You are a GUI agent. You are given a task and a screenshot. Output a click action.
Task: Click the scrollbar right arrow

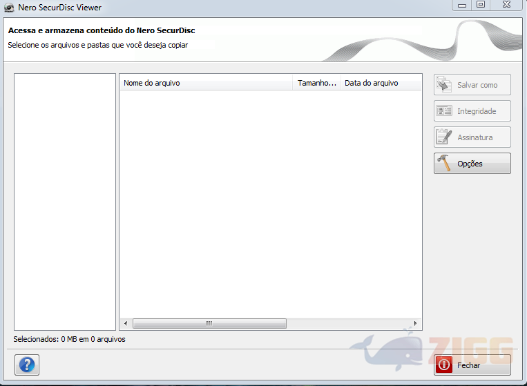[x=415, y=323]
